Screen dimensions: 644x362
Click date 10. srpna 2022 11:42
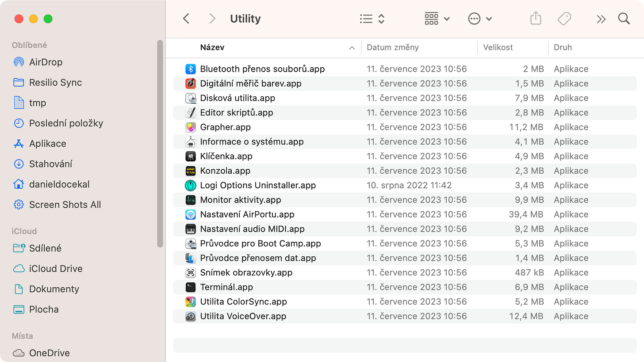[409, 186]
